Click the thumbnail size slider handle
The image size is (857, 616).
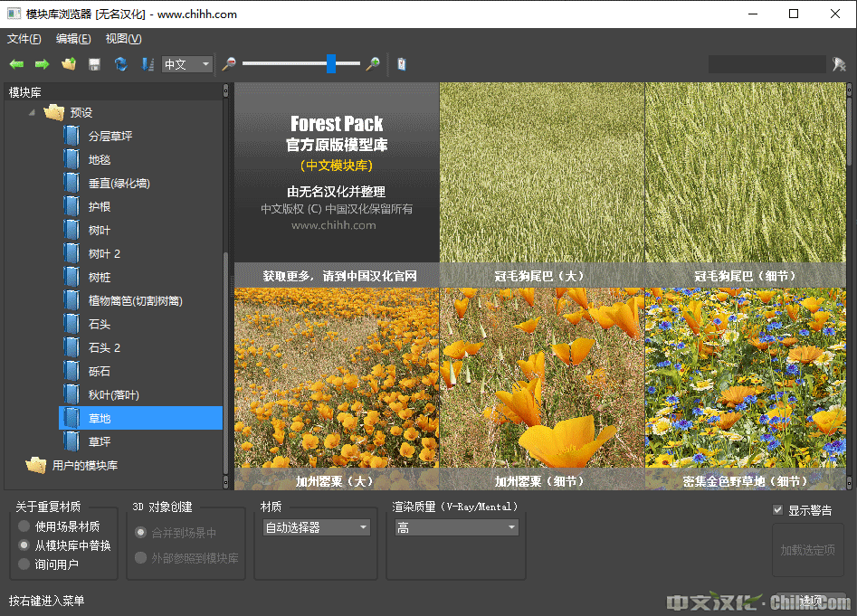pyautogui.click(x=331, y=63)
